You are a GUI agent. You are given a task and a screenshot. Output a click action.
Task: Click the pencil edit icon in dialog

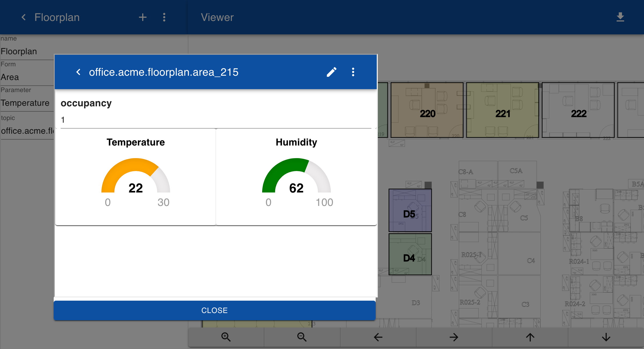click(332, 72)
